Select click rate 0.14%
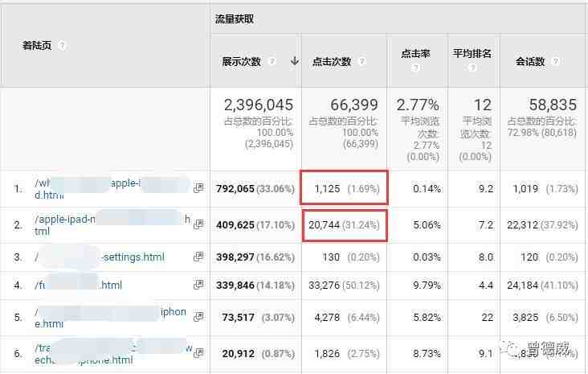The width and height of the screenshot is (588, 374). 427,188
